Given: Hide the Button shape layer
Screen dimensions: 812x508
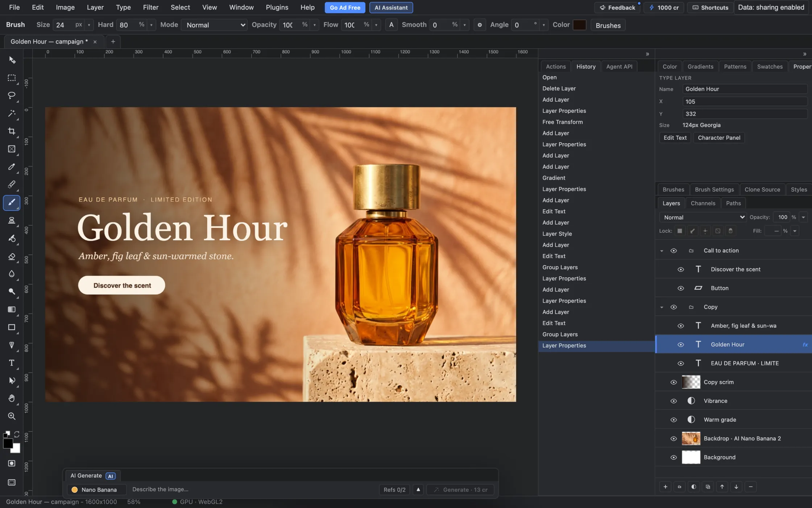Looking at the screenshot, I should (x=680, y=288).
